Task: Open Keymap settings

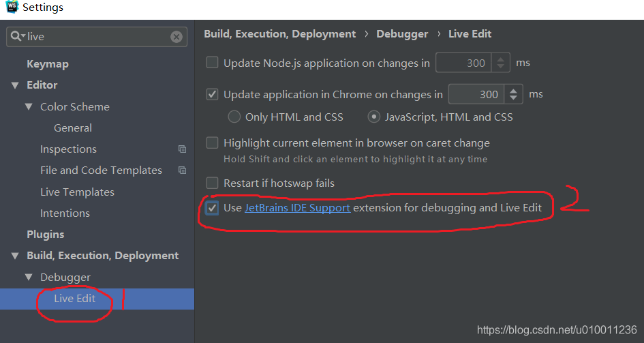Action: (x=48, y=64)
